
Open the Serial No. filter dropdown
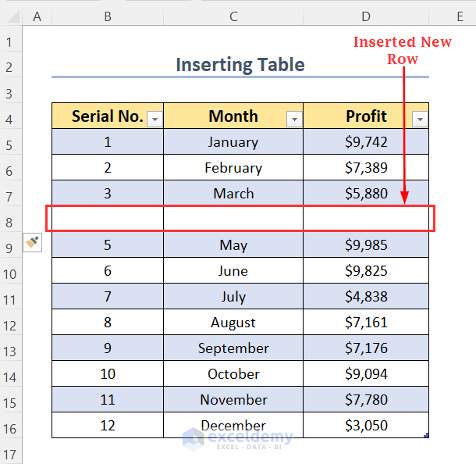(154, 119)
